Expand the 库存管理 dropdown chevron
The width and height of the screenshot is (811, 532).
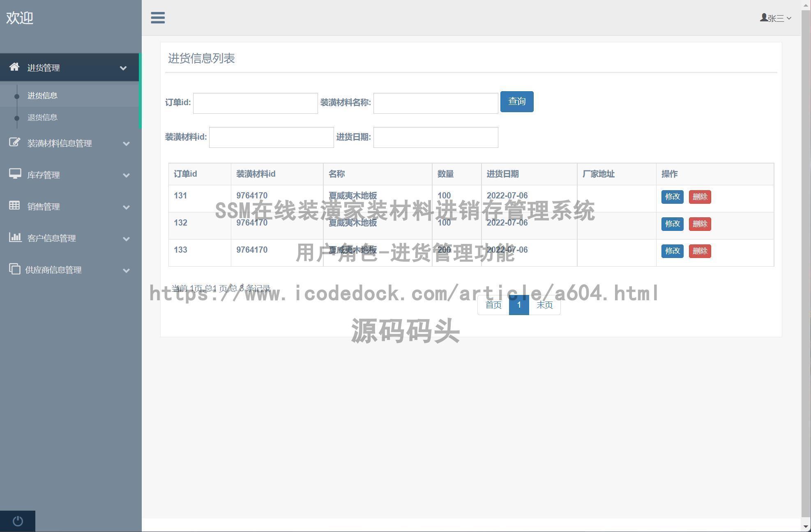(126, 175)
